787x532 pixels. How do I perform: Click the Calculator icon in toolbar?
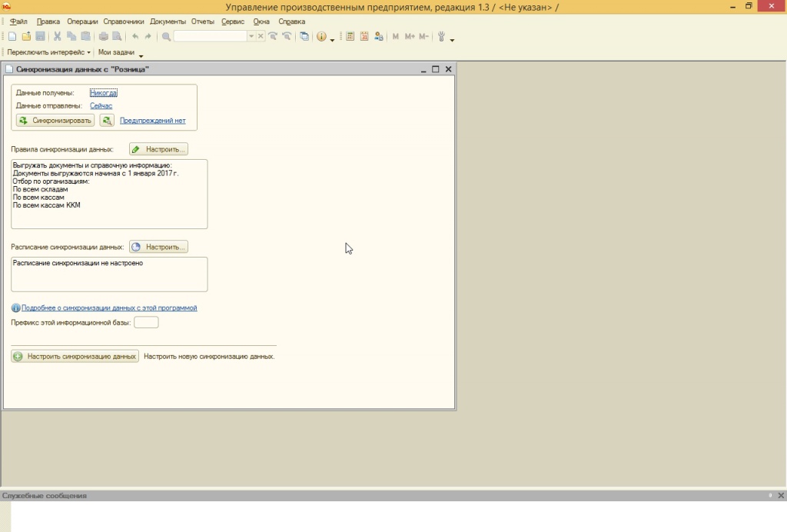[350, 36]
